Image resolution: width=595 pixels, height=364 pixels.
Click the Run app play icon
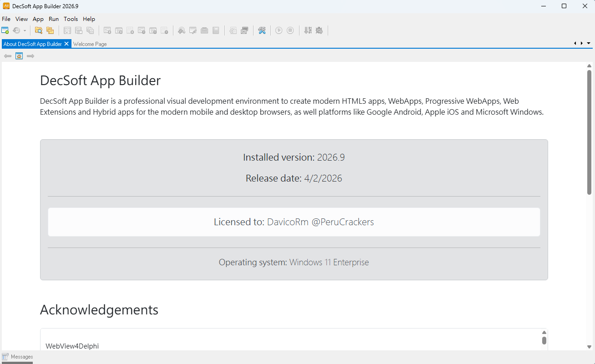(279, 30)
